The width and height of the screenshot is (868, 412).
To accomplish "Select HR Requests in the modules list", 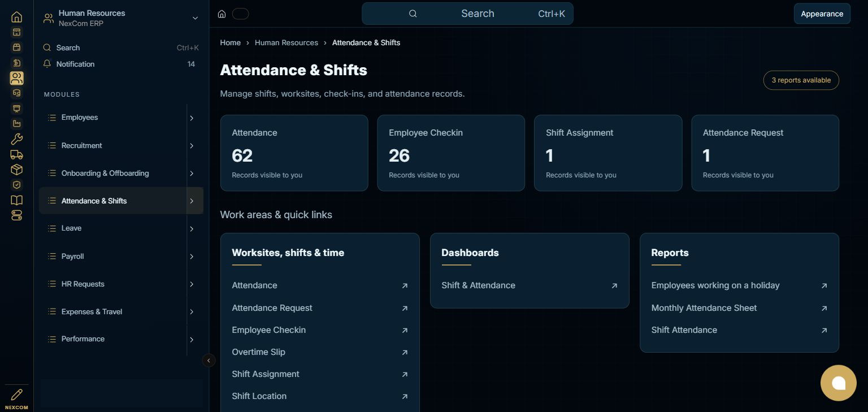I will (83, 284).
